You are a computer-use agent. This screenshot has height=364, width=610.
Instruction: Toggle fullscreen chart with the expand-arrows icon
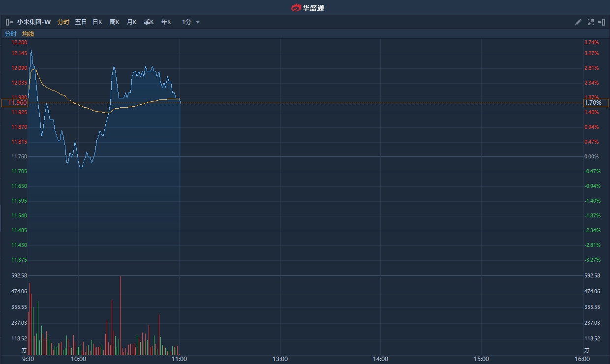click(591, 22)
